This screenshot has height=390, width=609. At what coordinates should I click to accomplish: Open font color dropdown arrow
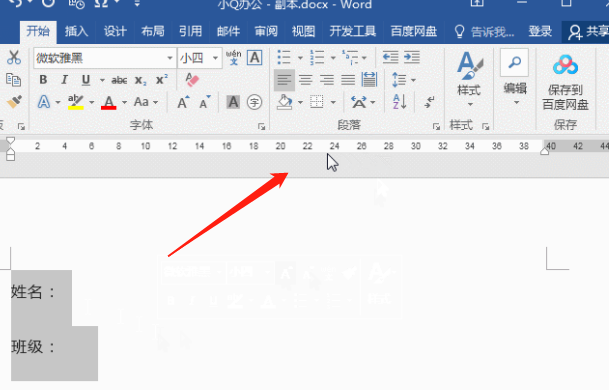click(x=124, y=103)
